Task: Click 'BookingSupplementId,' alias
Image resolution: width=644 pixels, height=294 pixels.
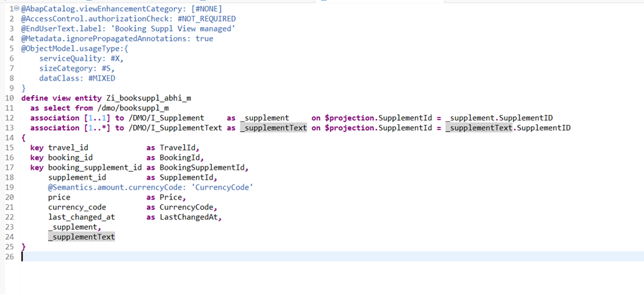Action: point(204,168)
